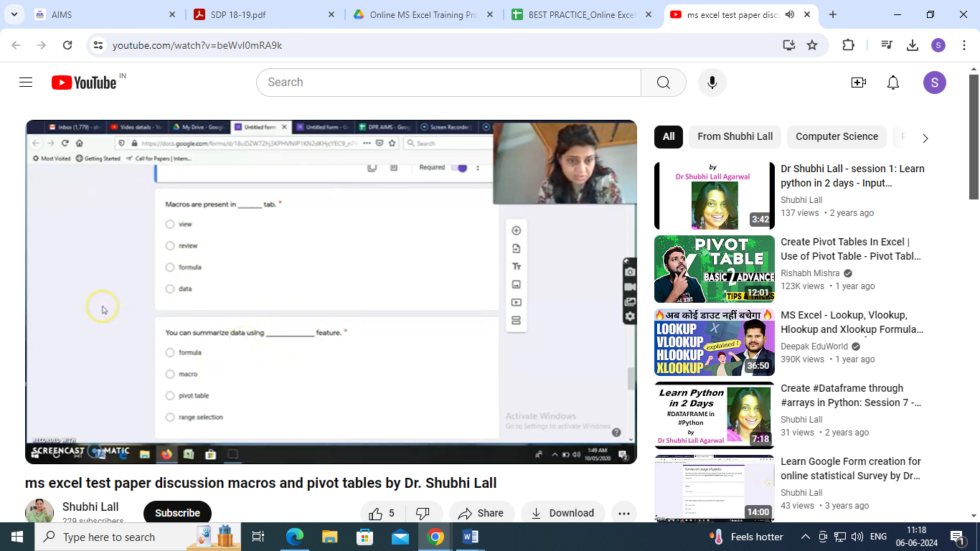Screen dimensions: 980x551
Task: Open Dr Shubhi Lall session 1 thumbnail
Action: pos(715,196)
